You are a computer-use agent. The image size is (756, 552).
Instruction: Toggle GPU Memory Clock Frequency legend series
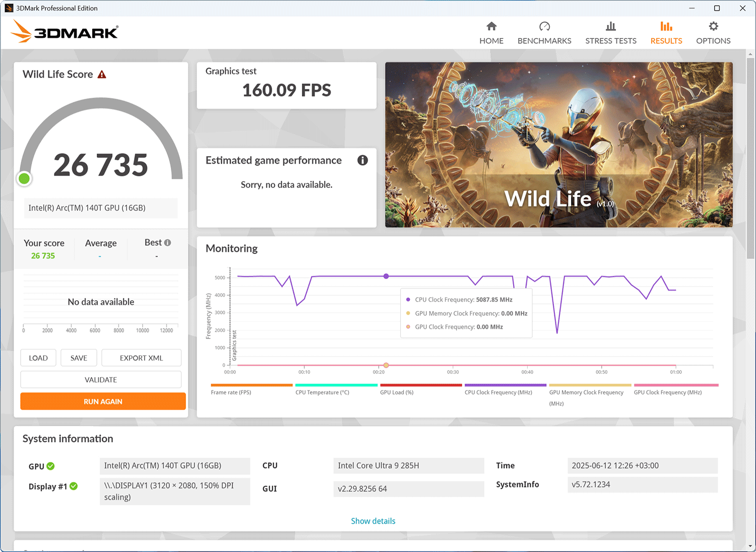pos(590,395)
